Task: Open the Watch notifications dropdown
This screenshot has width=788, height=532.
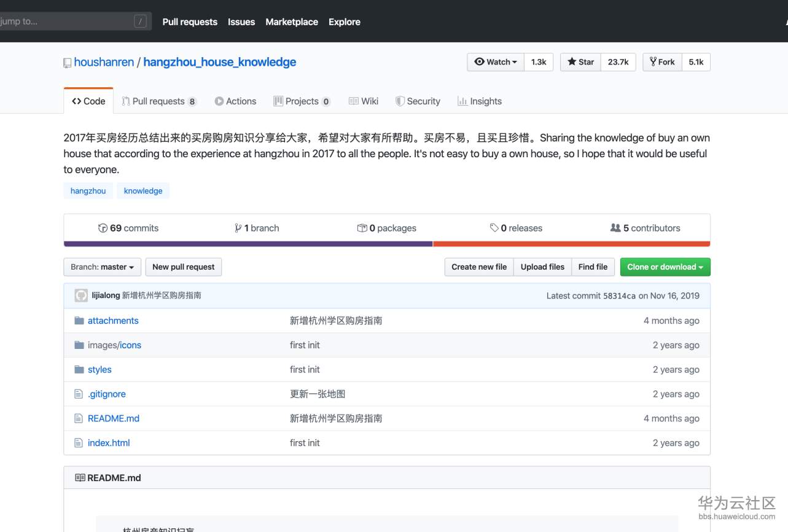Action: click(496, 62)
